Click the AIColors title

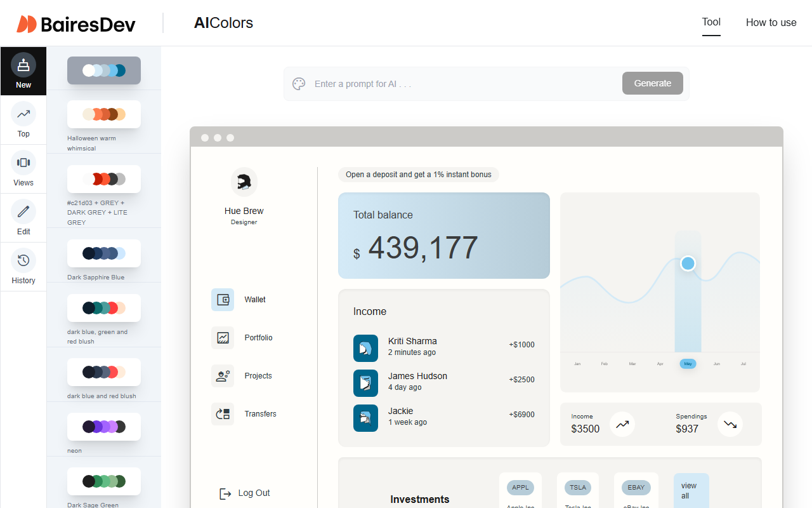(x=223, y=23)
